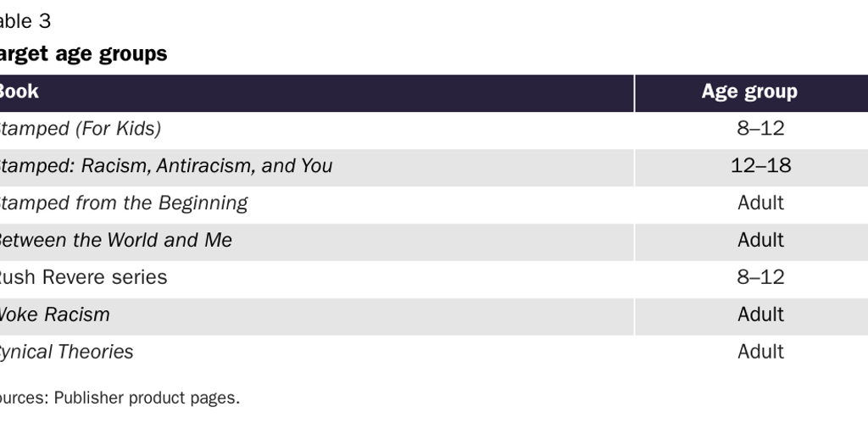Click the word "Sources" in the footnote

pyautogui.click(x=23, y=398)
